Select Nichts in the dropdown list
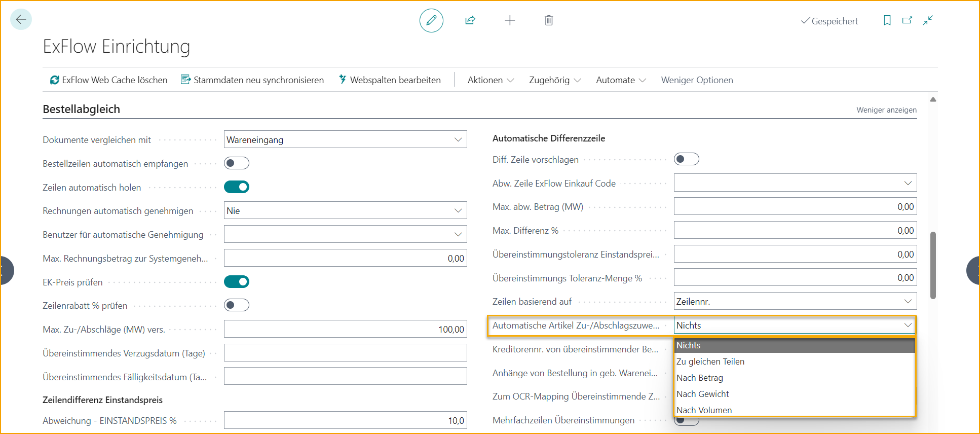Screen dimensions: 980x434 click(x=795, y=345)
